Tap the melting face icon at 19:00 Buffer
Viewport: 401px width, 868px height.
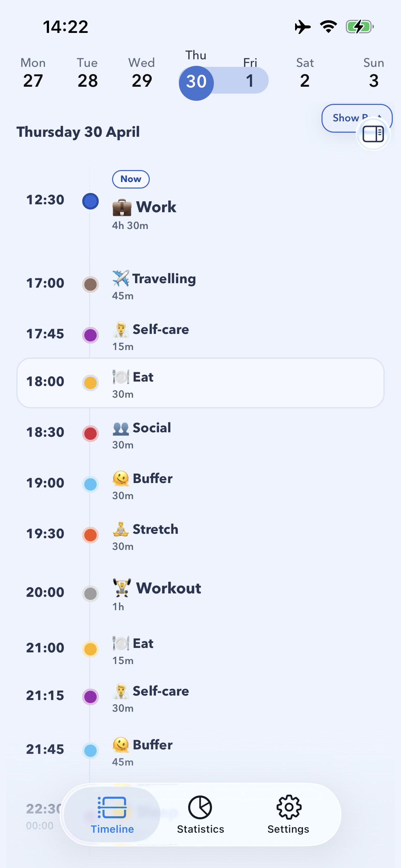[x=121, y=479]
